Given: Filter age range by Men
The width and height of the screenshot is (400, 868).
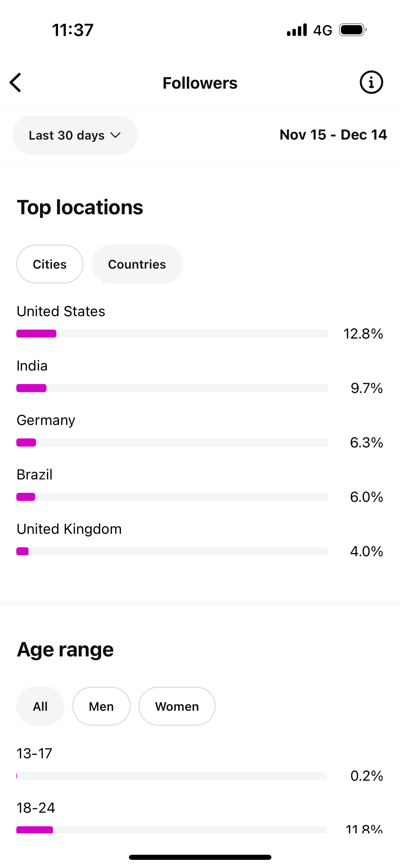Looking at the screenshot, I should [101, 706].
